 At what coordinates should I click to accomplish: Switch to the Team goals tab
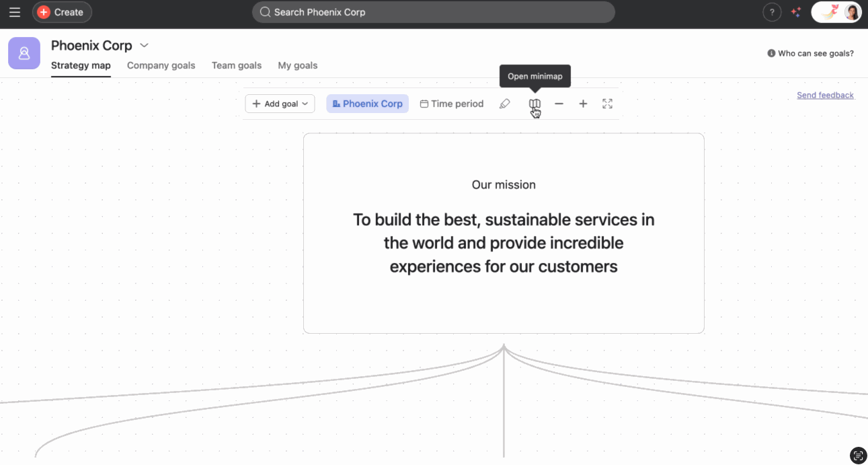tap(236, 65)
